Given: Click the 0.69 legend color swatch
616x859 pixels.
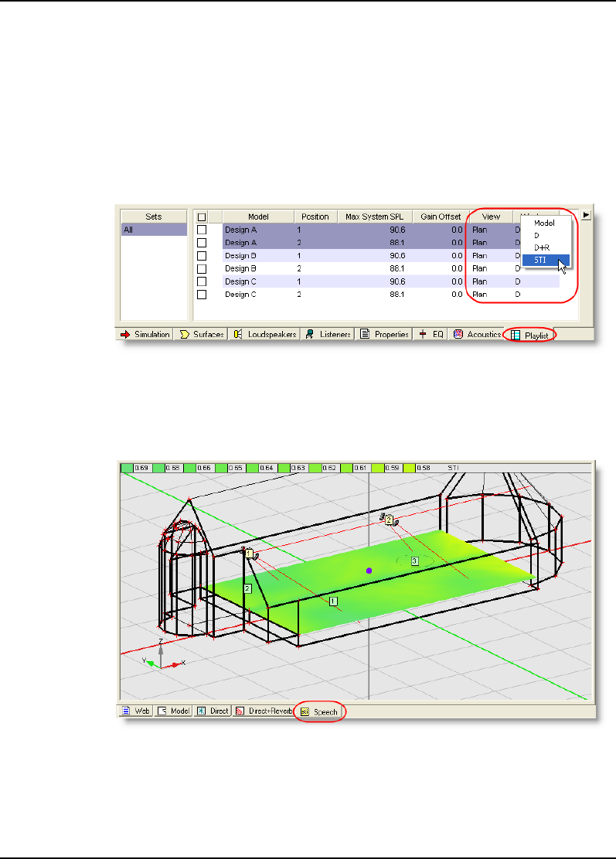Looking at the screenshot, I should click(127, 468).
